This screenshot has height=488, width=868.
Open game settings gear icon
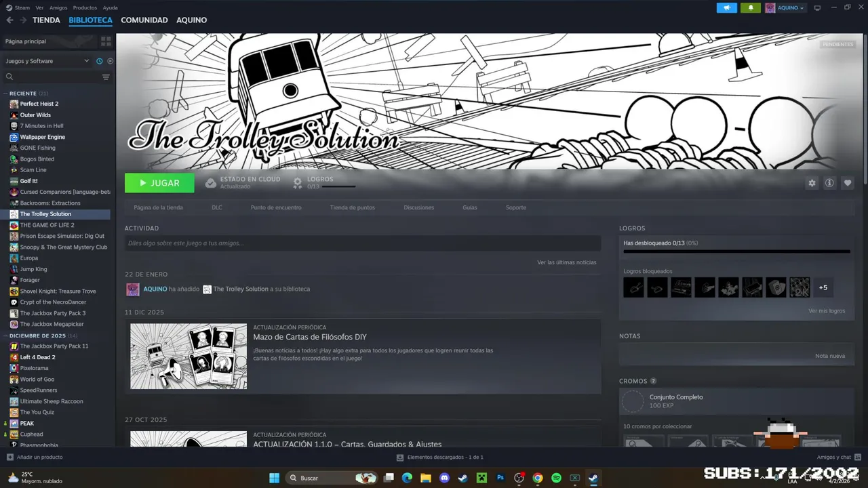coord(812,183)
